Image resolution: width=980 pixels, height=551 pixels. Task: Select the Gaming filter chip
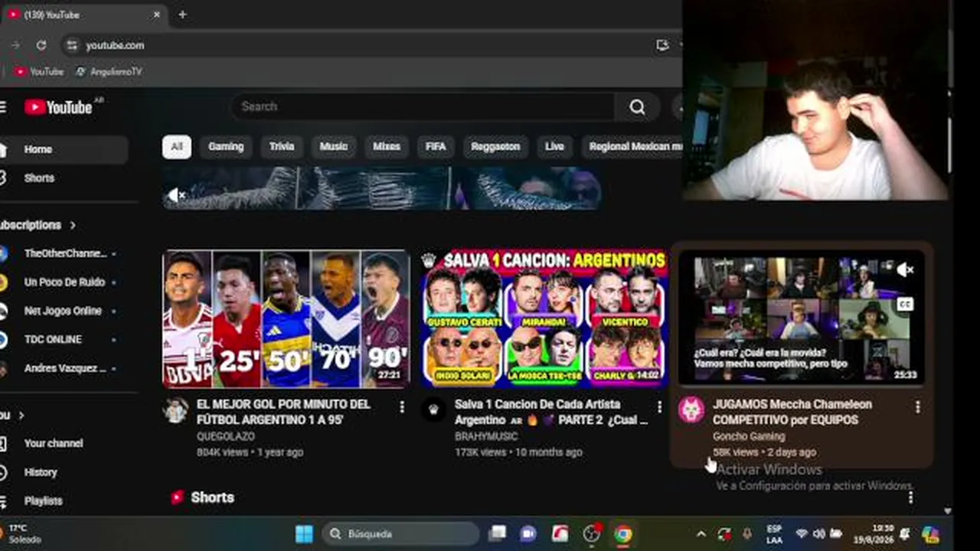pos(226,147)
